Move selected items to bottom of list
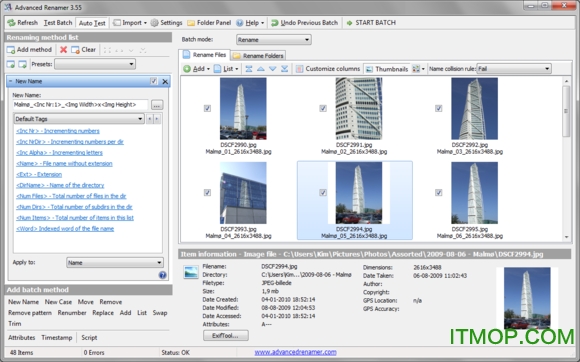 [284, 69]
